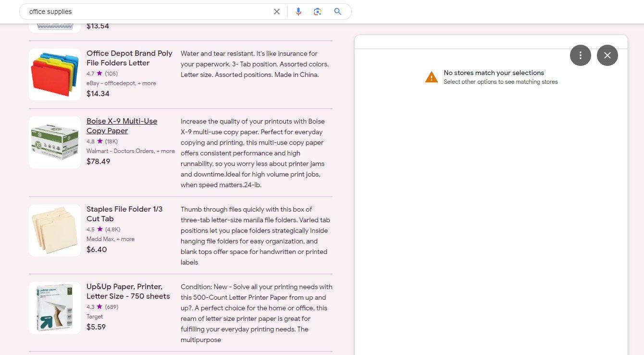
Task: Start voice search with microphone icon
Action: 298,12
